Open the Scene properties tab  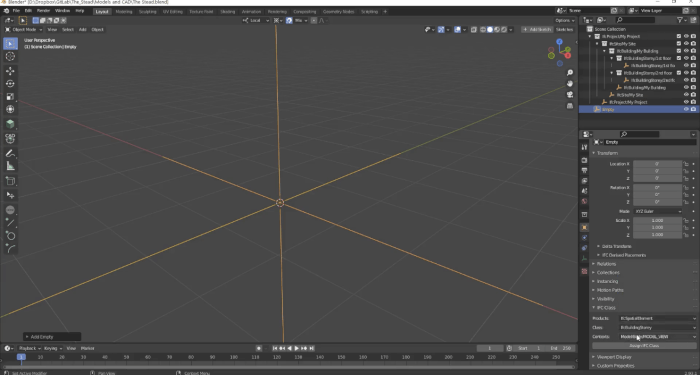tap(584, 191)
